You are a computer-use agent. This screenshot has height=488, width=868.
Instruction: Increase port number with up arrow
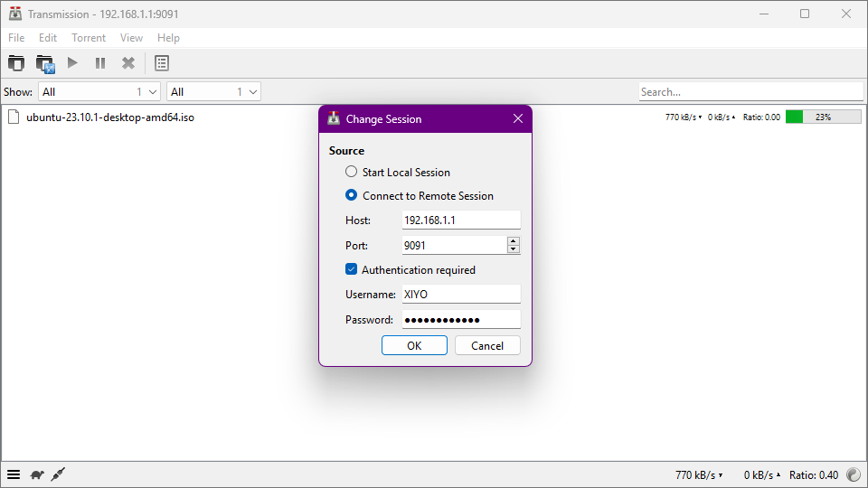pos(514,241)
